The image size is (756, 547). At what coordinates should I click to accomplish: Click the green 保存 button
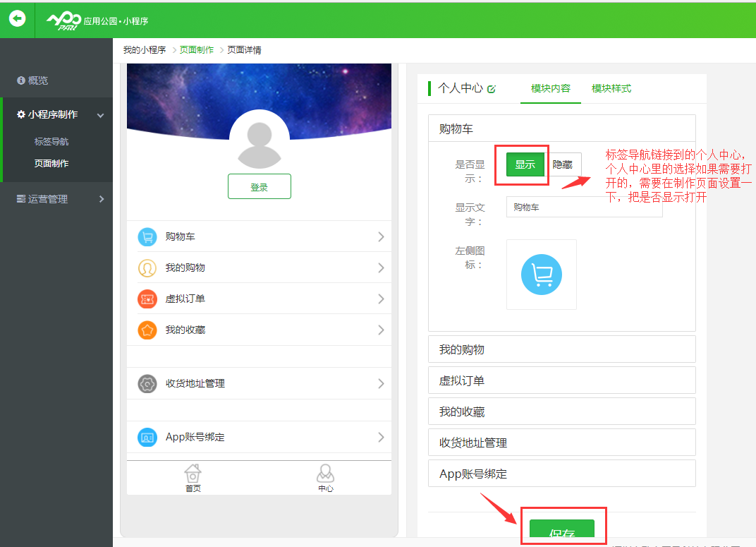point(561,531)
